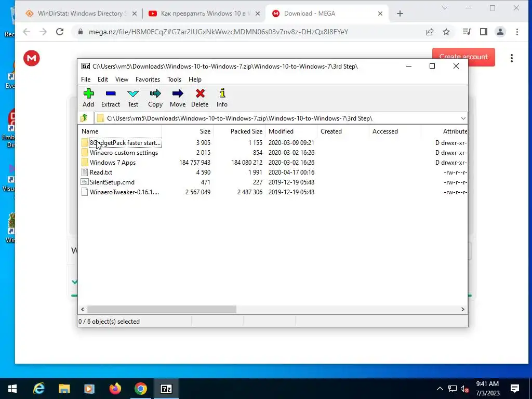
Task: Open the Windows Start menu
Action: (12, 389)
